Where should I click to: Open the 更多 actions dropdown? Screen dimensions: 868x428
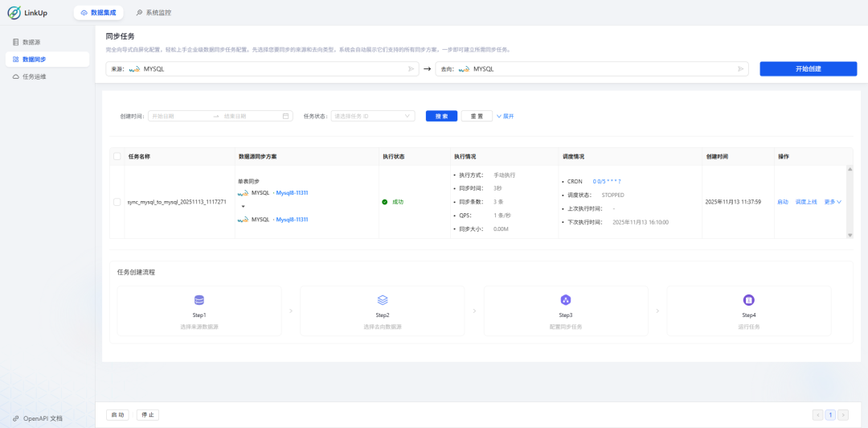(x=833, y=202)
